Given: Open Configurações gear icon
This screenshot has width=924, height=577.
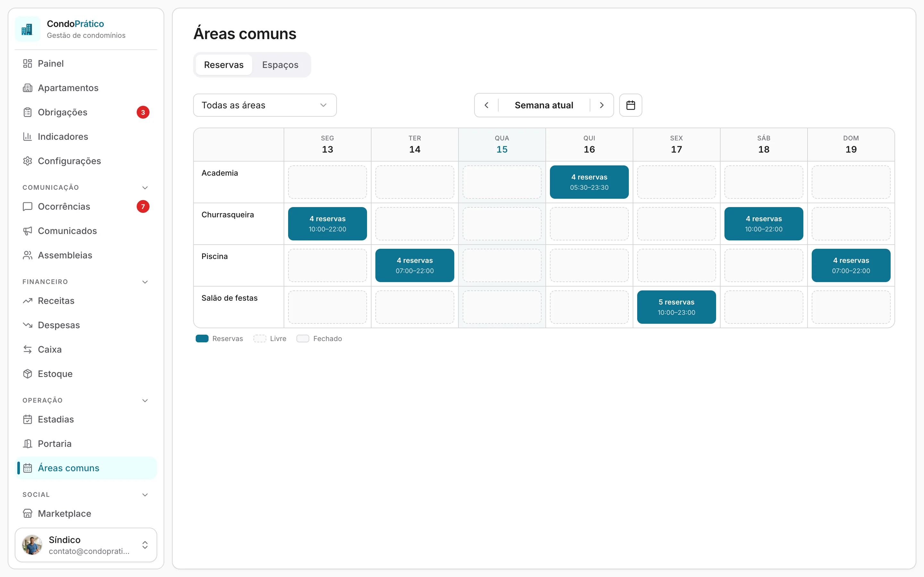Looking at the screenshot, I should click(x=28, y=161).
